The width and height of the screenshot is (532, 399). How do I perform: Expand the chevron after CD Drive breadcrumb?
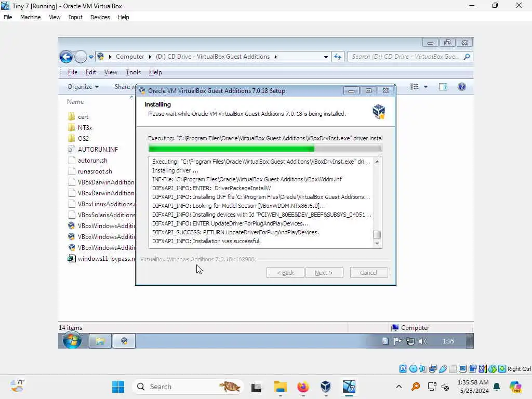(x=276, y=57)
